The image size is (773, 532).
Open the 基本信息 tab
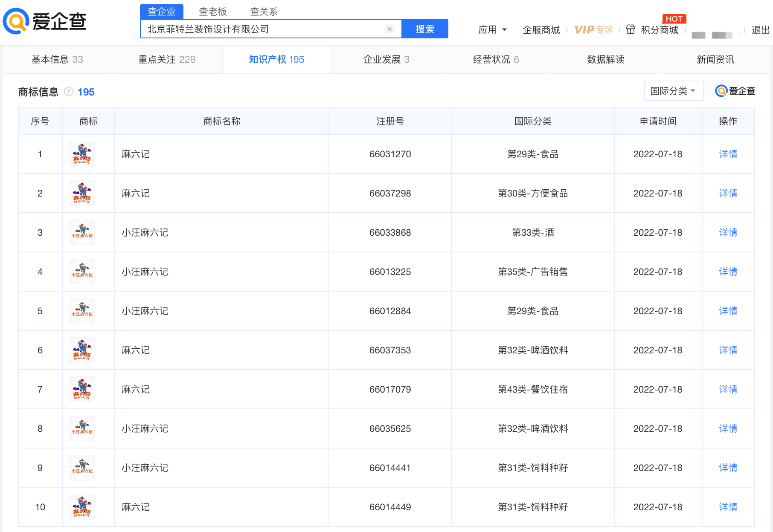click(x=57, y=59)
